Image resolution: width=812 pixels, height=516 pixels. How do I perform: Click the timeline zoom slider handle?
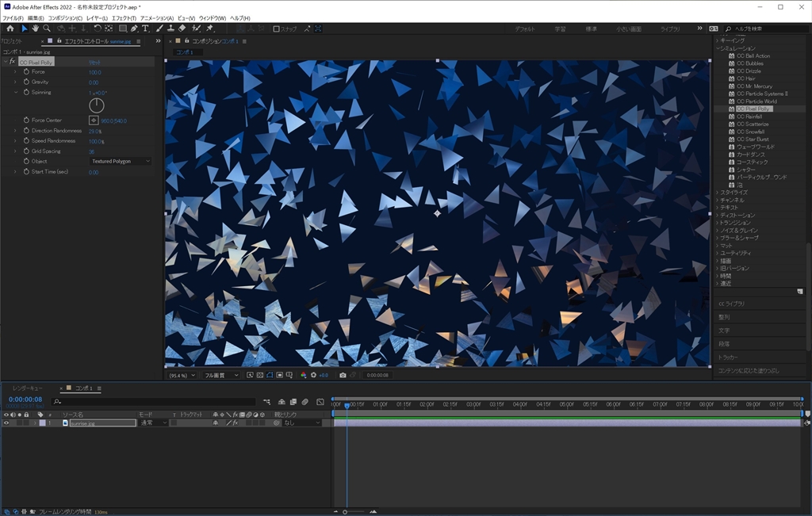pyautogui.click(x=344, y=511)
